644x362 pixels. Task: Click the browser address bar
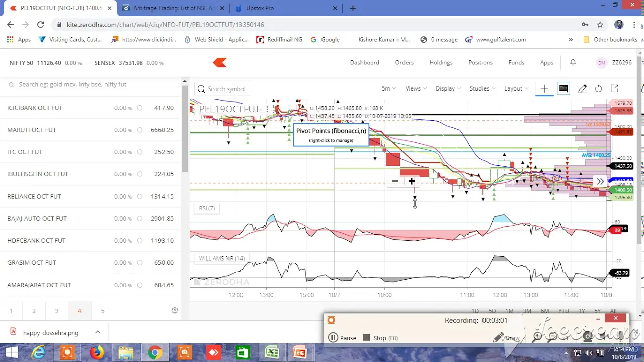317,24
